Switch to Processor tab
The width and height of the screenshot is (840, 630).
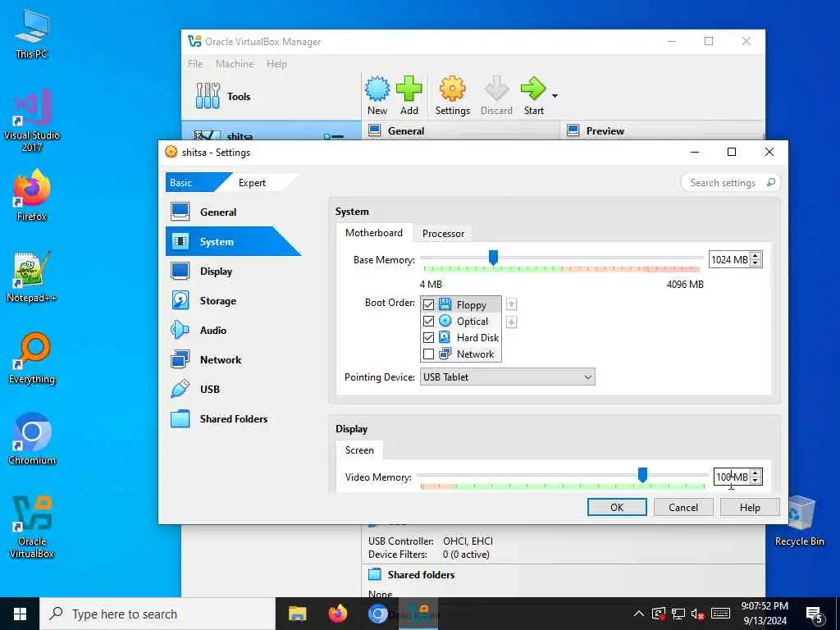(x=443, y=234)
